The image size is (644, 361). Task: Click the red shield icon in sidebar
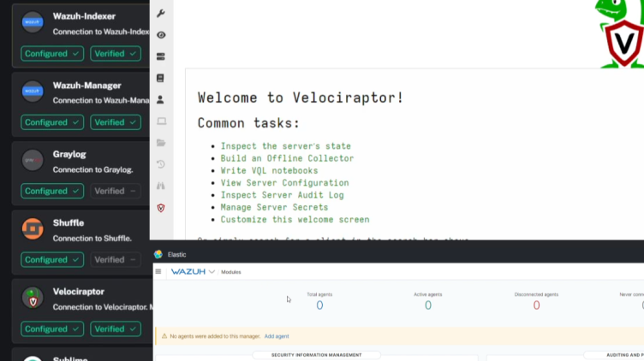(x=161, y=208)
